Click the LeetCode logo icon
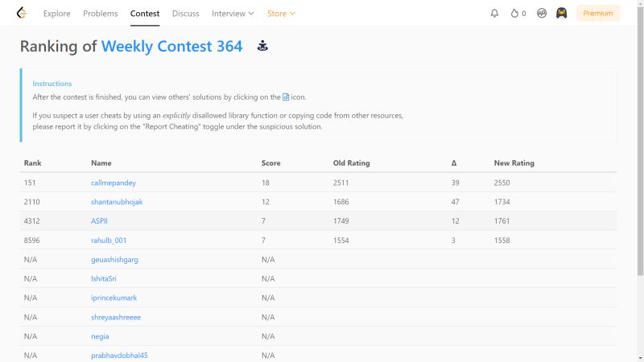Viewport: 644px width, 362px height. click(22, 13)
